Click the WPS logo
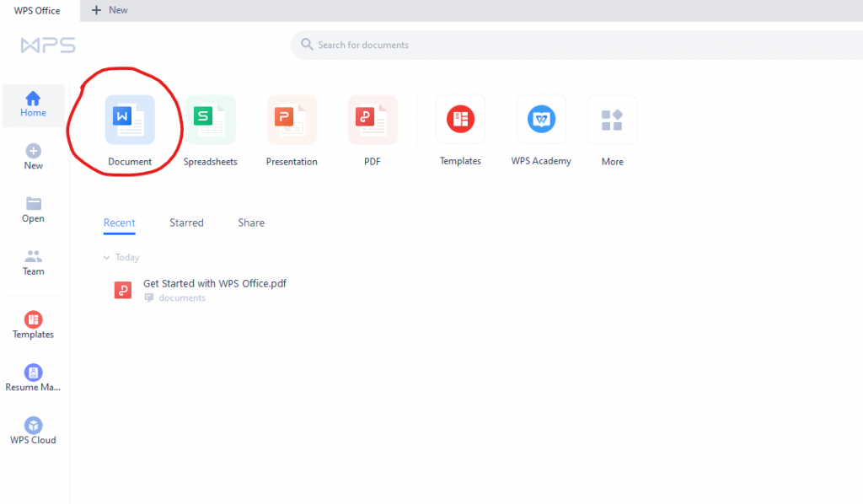The width and height of the screenshot is (863, 504). 48,46
